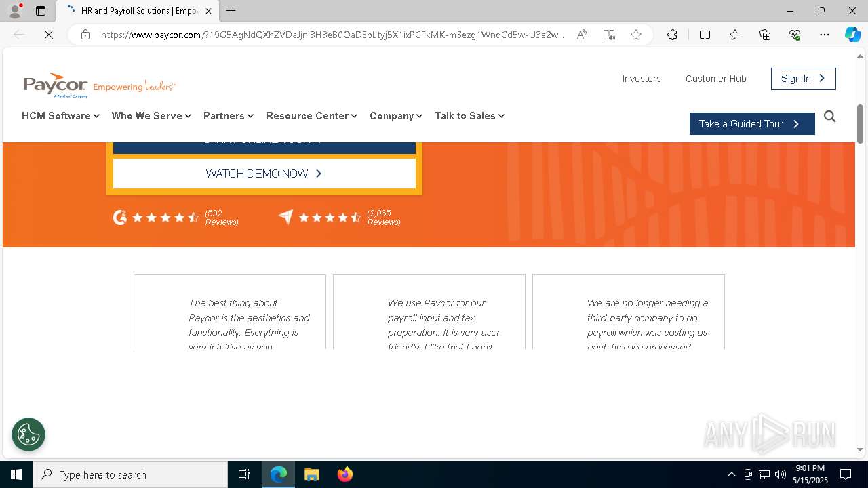Click the Sign In button
This screenshot has width=868, height=488.
click(x=804, y=79)
